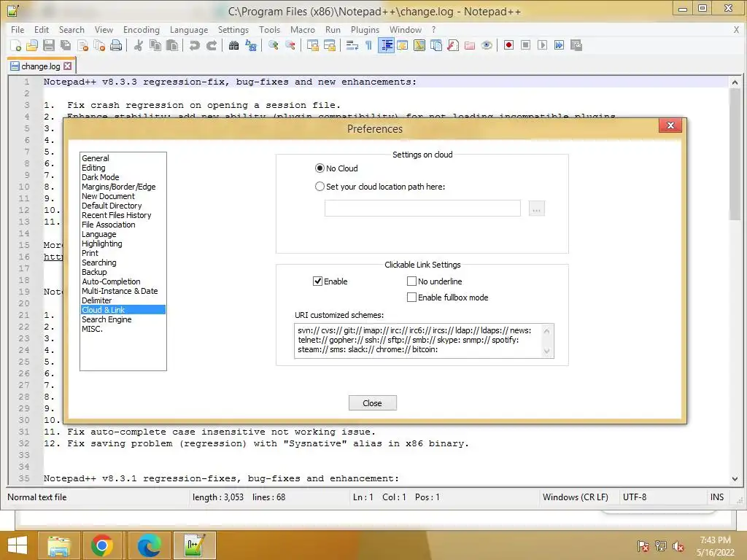Click the Copy toolbar icon

pyautogui.click(x=155, y=45)
